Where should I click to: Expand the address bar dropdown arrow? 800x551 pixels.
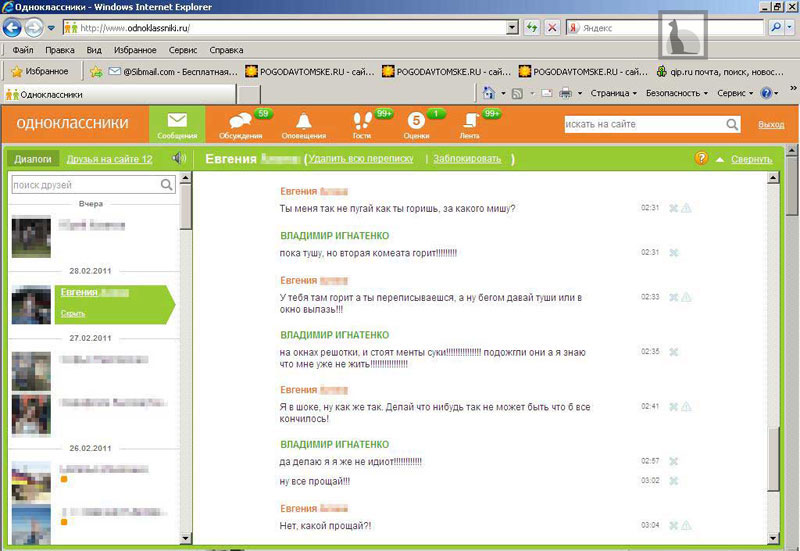click(x=513, y=28)
